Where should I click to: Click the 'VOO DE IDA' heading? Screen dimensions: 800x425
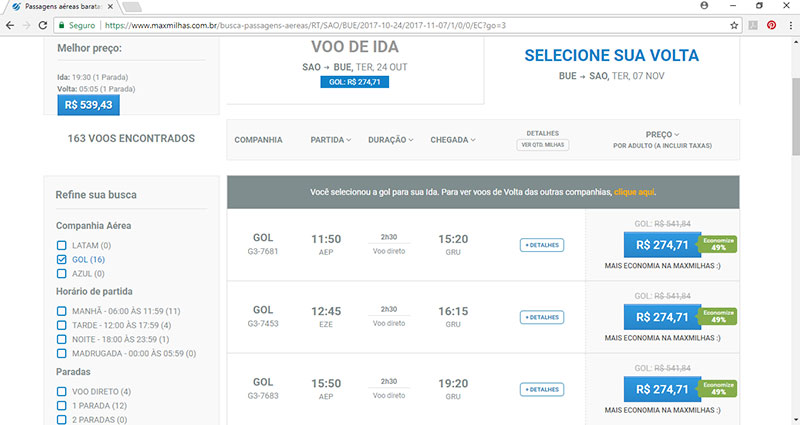point(355,47)
